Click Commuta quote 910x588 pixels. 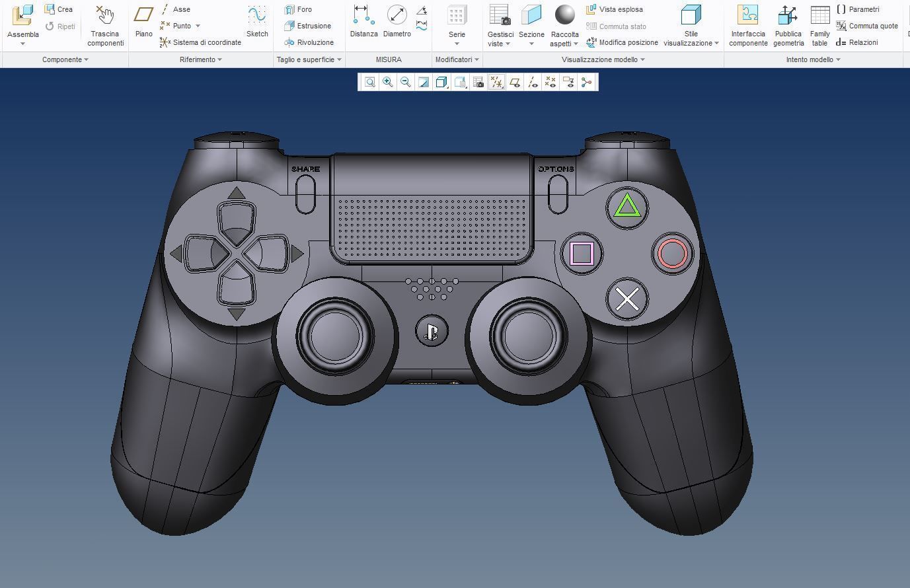pos(866,26)
